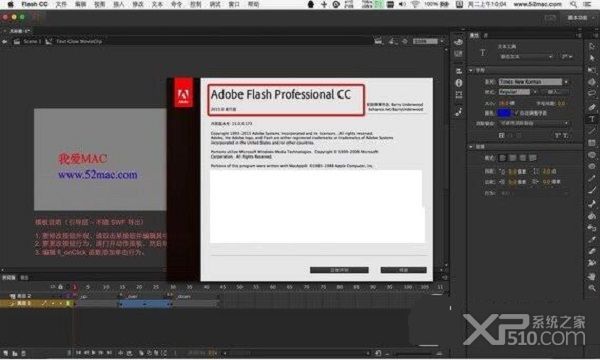This screenshot has height=360, width=600.
Task: Open the 窗口 menu
Action: click(234, 4)
